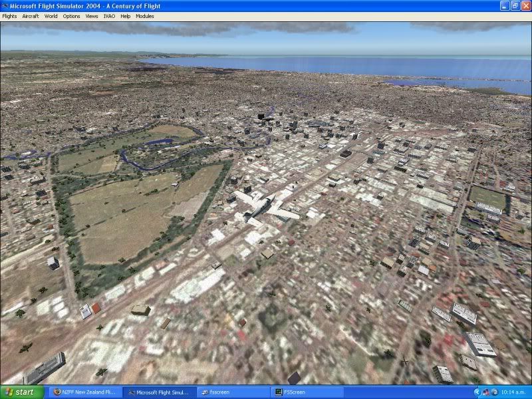Open the Flights menu
Screen dimensions: 532x399
pos(9,16)
